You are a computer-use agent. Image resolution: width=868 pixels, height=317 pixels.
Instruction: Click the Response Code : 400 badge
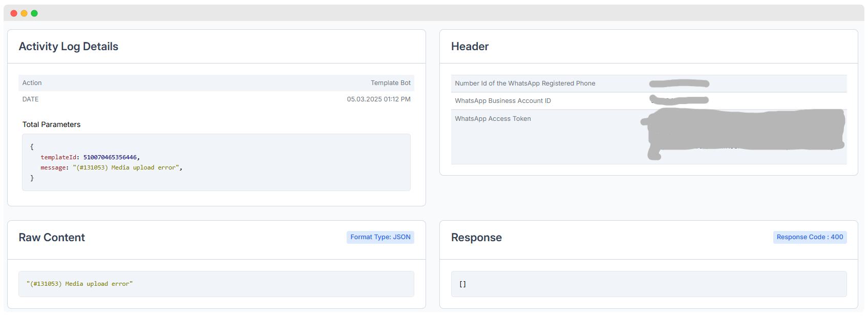coord(810,237)
